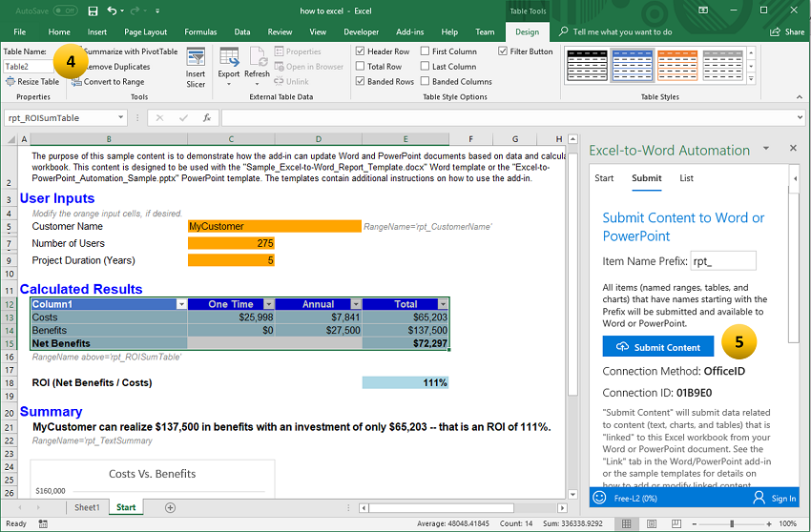Image resolution: width=811 pixels, height=532 pixels.
Task: Click the zoom slider handle
Action: (732, 523)
